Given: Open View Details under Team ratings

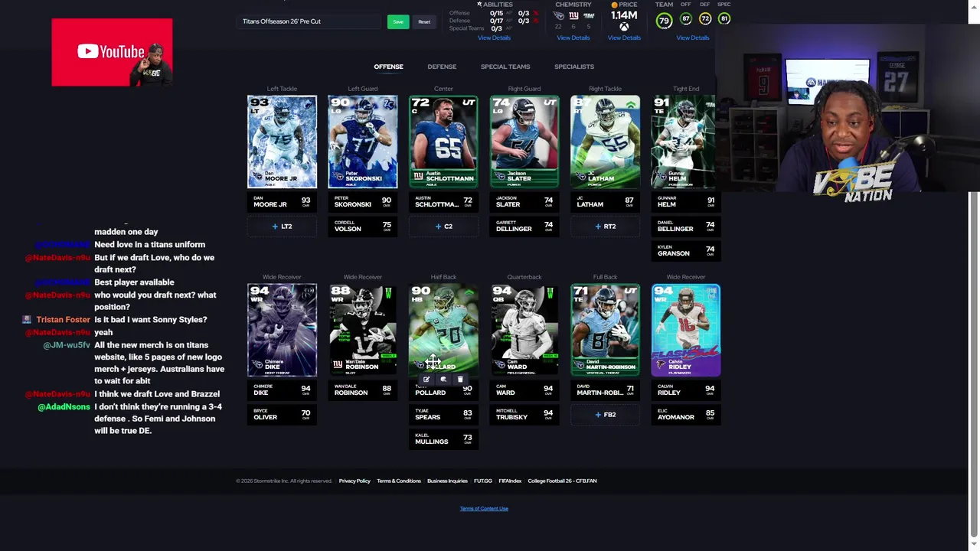Looking at the screenshot, I should [693, 37].
